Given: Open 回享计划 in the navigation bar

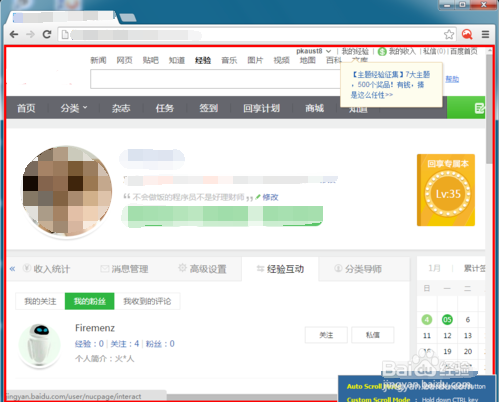Looking at the screenshot, I should (x=261, y=108).
